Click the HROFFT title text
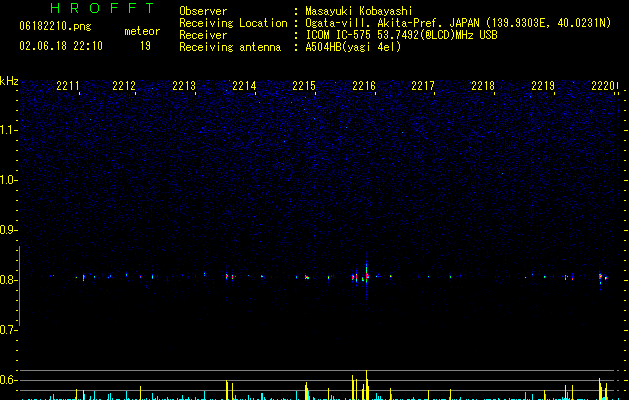The height and width of the screenshot is (400, 629). coord(102,8)
